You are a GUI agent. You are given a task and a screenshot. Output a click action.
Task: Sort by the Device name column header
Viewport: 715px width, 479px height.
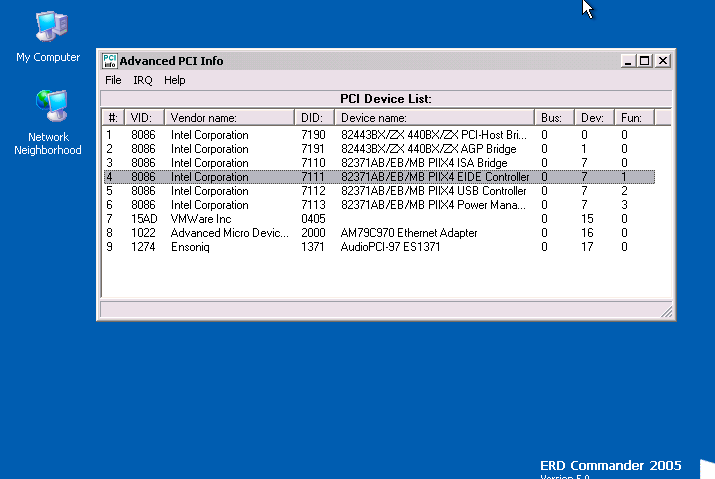point(435,118)
